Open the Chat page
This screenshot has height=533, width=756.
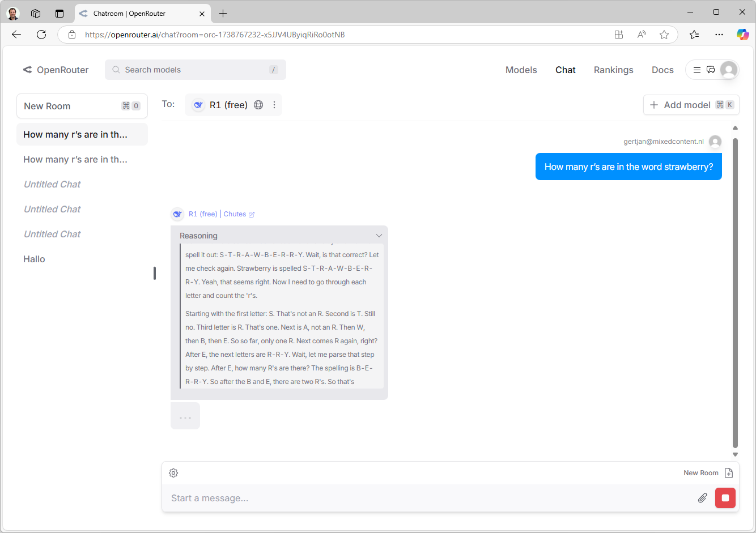(566, 70)
